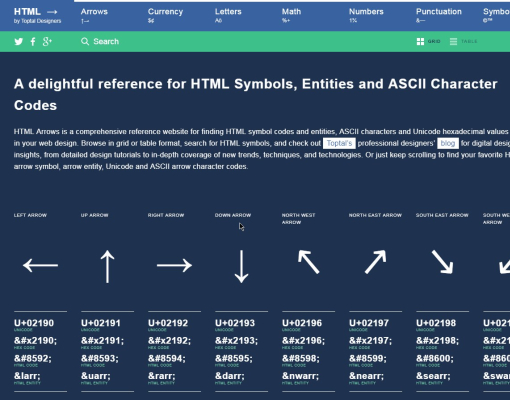Open the Math category tab

[291, 15]
